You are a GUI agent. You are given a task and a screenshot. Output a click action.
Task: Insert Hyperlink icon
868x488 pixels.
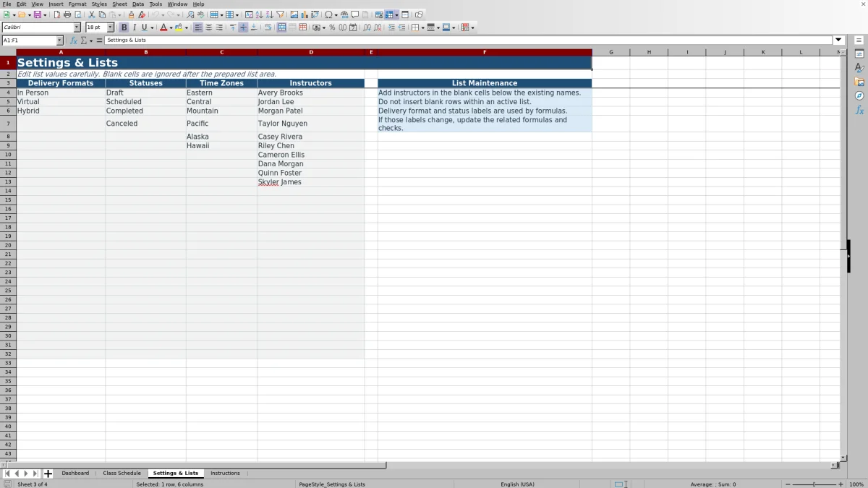[344, 14]
